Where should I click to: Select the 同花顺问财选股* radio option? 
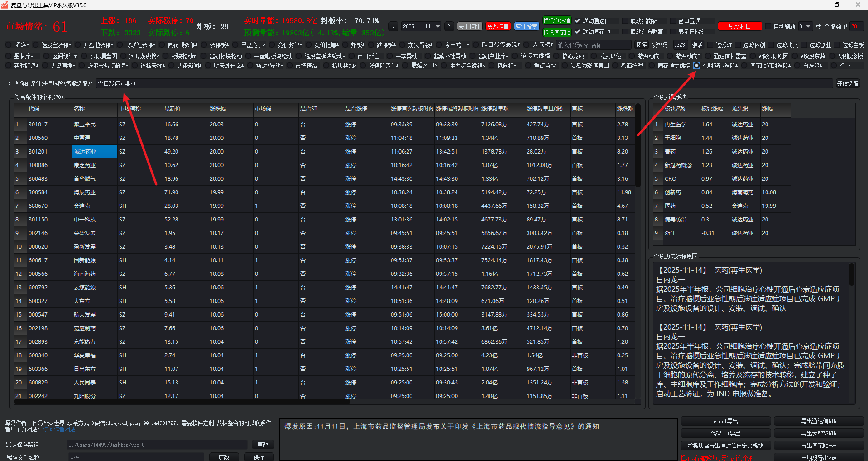point(744,66)
